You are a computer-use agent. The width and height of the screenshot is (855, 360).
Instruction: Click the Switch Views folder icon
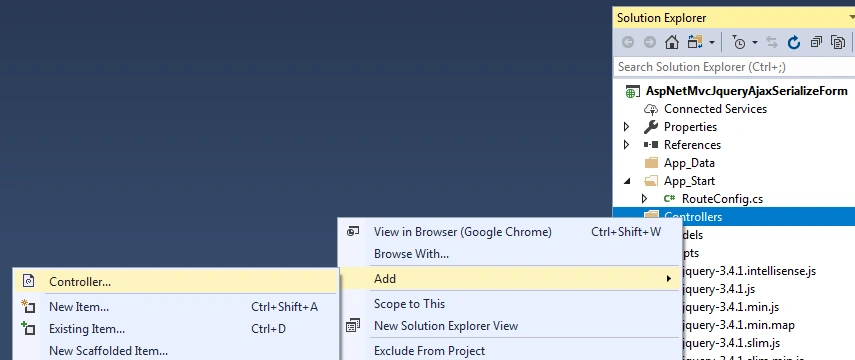(x=695, y=42)
